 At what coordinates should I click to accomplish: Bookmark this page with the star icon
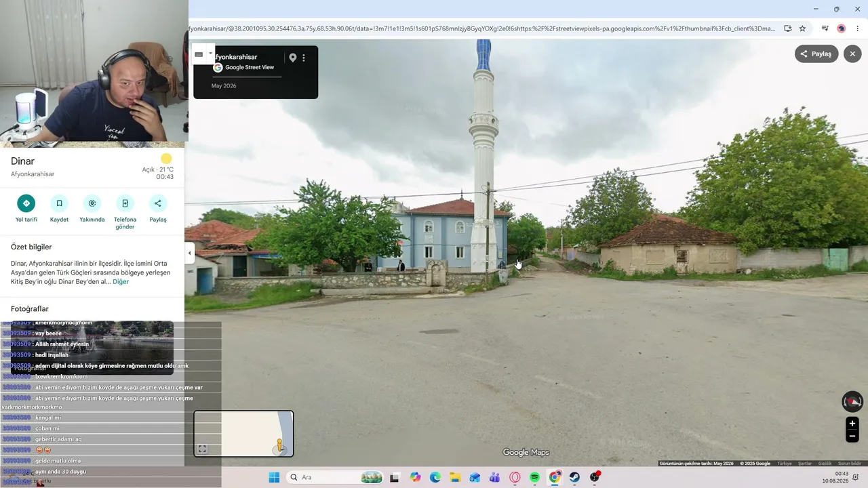802,28
